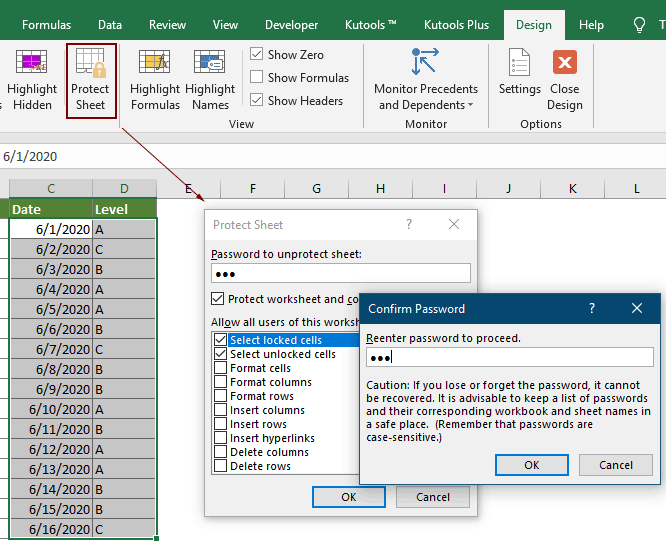Cancel the Confirm Password dialog
666x544 pixels.
tap(616, 465)
